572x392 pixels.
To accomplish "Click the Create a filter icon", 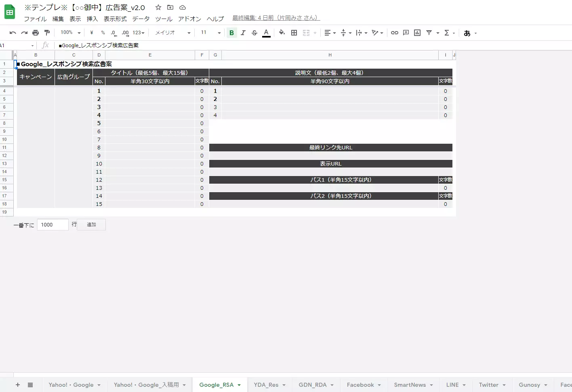I will (x=429, y=33).
